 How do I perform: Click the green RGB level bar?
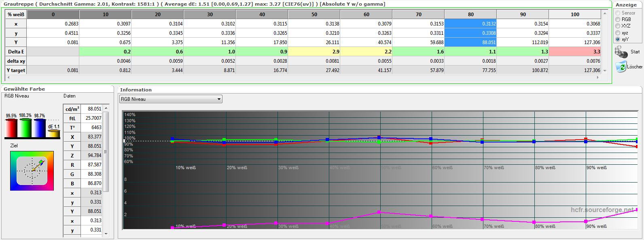pos(25,128)
